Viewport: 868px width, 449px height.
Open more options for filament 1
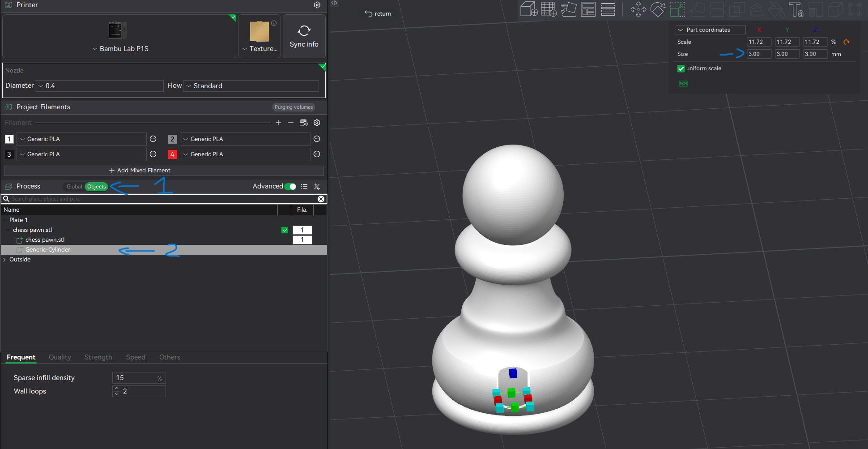(x=153, y=139)
